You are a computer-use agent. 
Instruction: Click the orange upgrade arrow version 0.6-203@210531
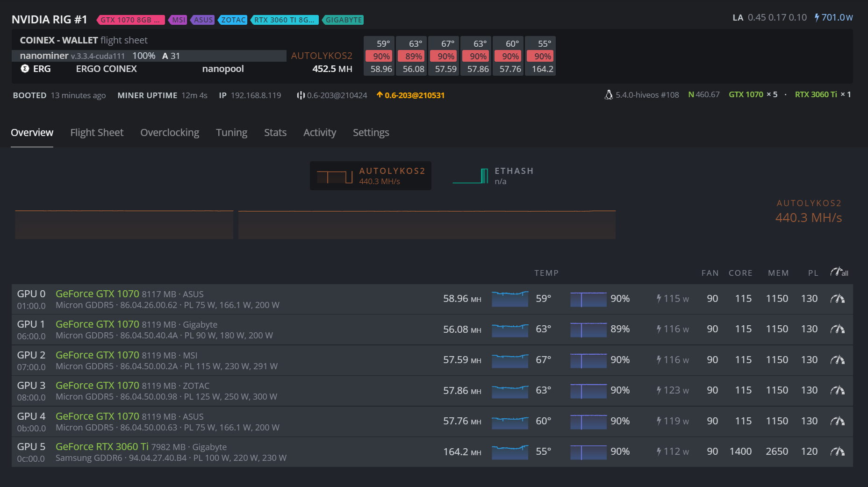[x=410, y=95]
